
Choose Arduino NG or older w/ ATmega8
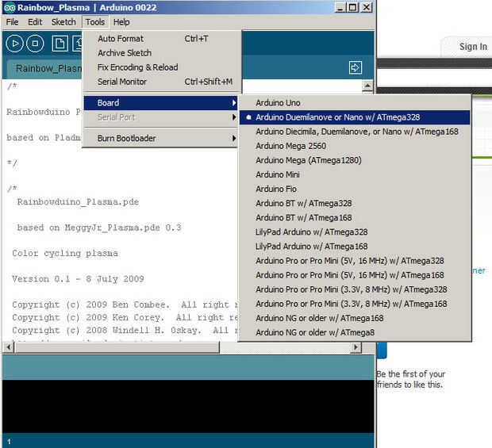click(355, 332)
